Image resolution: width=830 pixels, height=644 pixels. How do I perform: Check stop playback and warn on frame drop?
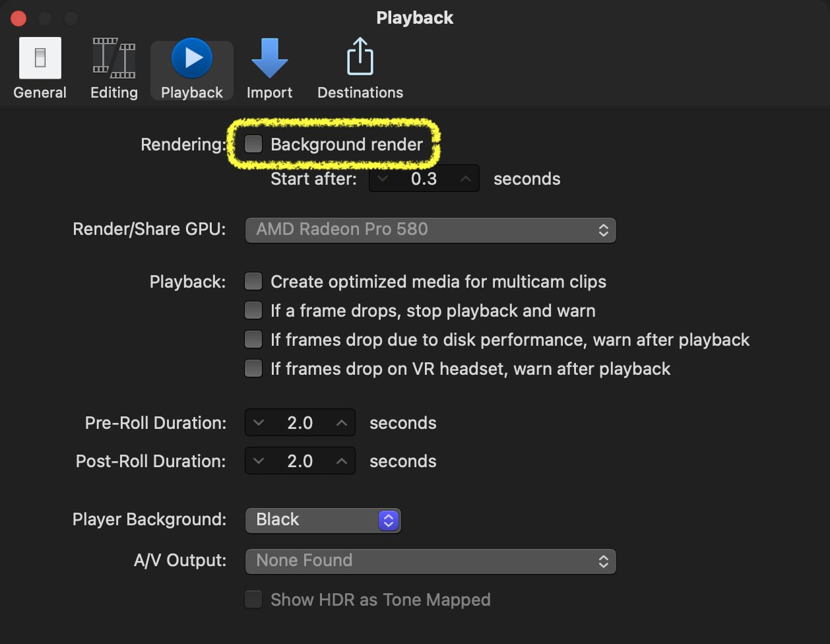click(x=253, y=310)
